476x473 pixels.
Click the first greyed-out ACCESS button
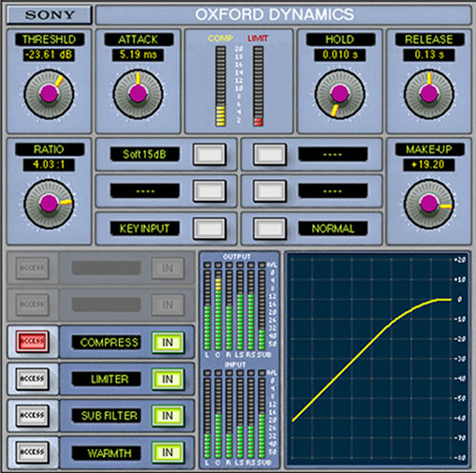pos(32,268)
